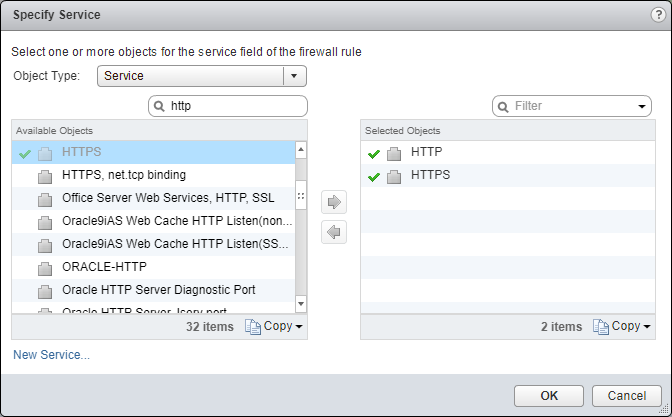Expand the Filter field dropdown arrow
The width and height of the screenshot is (672, 417).
coord(641,106)
